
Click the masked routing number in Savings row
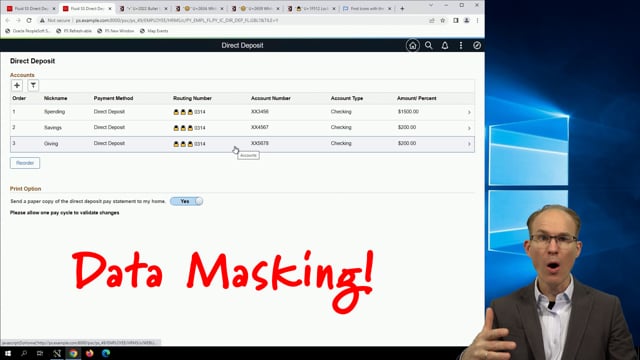(x=189, y=128)
